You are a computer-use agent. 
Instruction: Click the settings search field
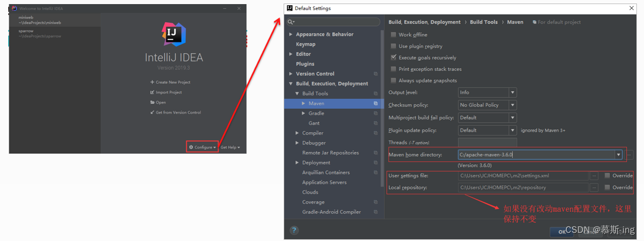point(333,22)
